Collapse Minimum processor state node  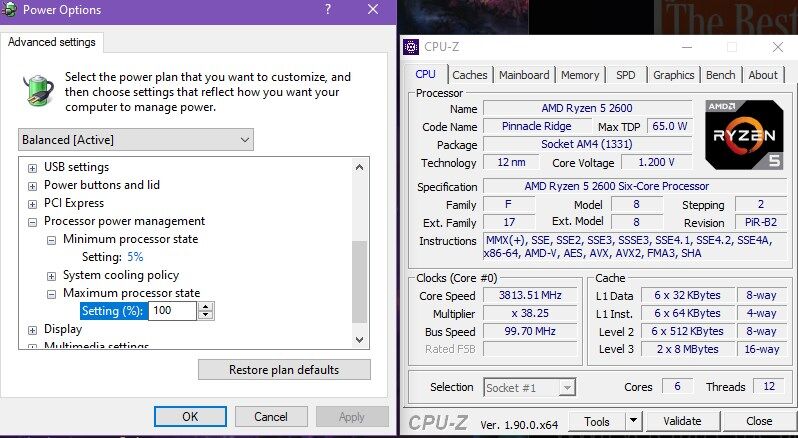51,240
